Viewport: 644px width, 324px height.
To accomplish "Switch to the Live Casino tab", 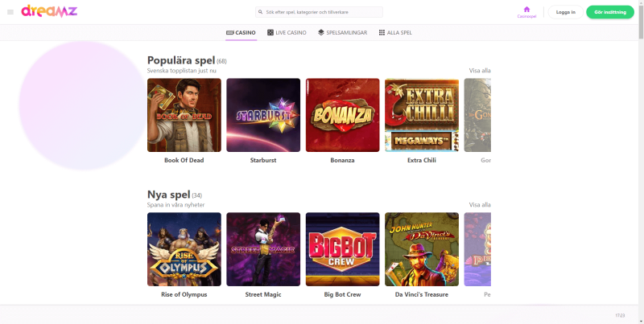I will (287, 32).
